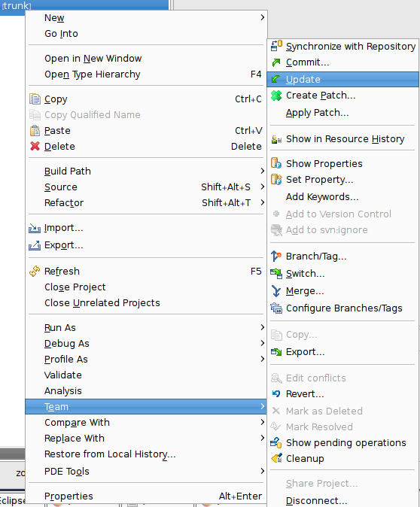Click the green Commit arrow icon
Screen dimensions: 420x507
coord(276,62)
